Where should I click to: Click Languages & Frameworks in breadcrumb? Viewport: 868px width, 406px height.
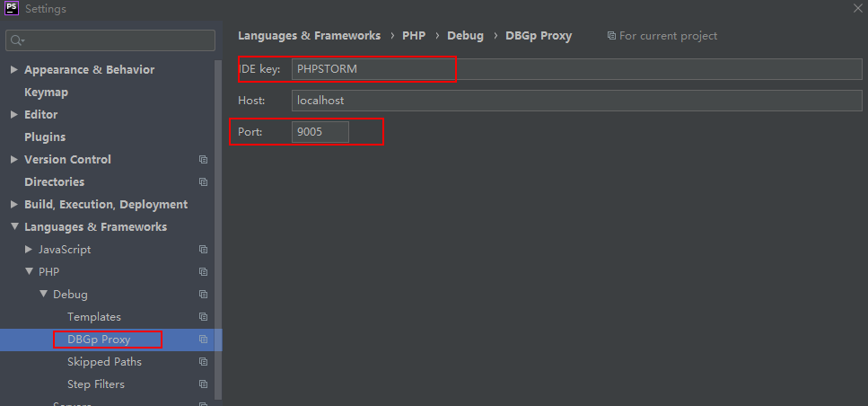310,35
